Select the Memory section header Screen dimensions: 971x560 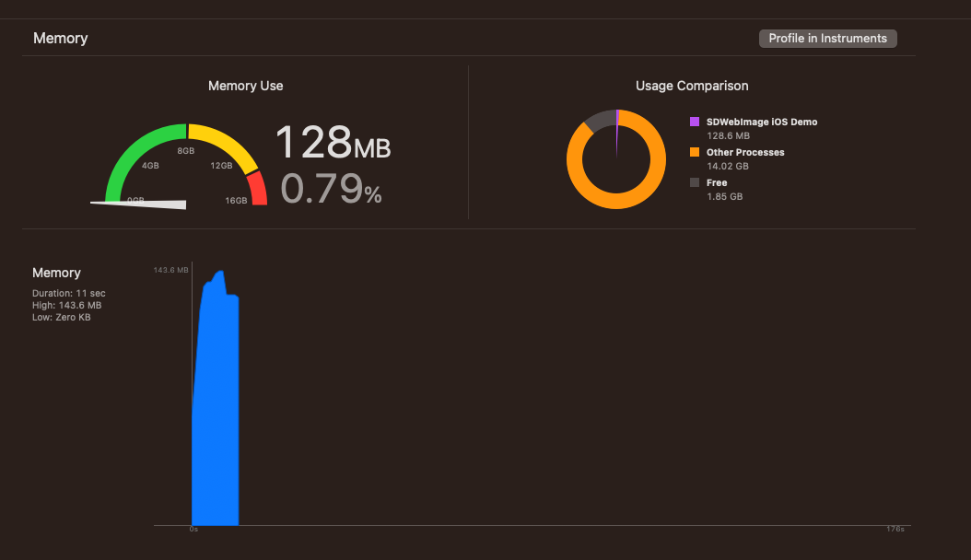coord(60,38)
